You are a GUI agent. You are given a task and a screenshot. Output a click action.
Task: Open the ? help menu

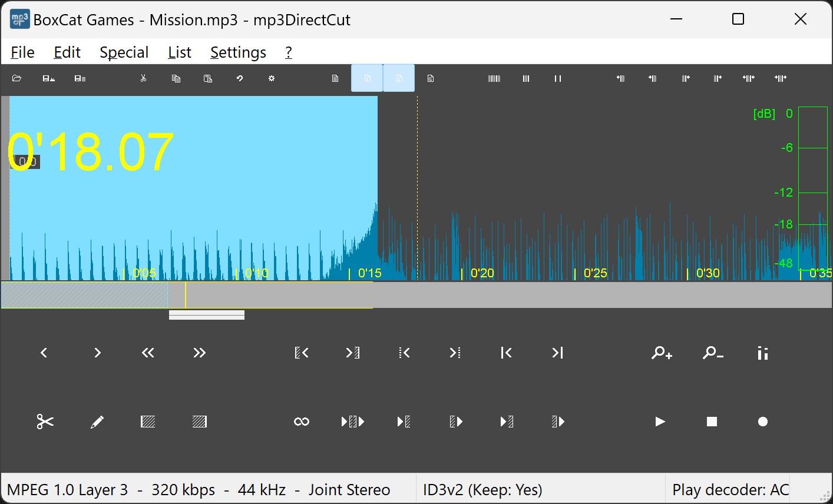289,52
